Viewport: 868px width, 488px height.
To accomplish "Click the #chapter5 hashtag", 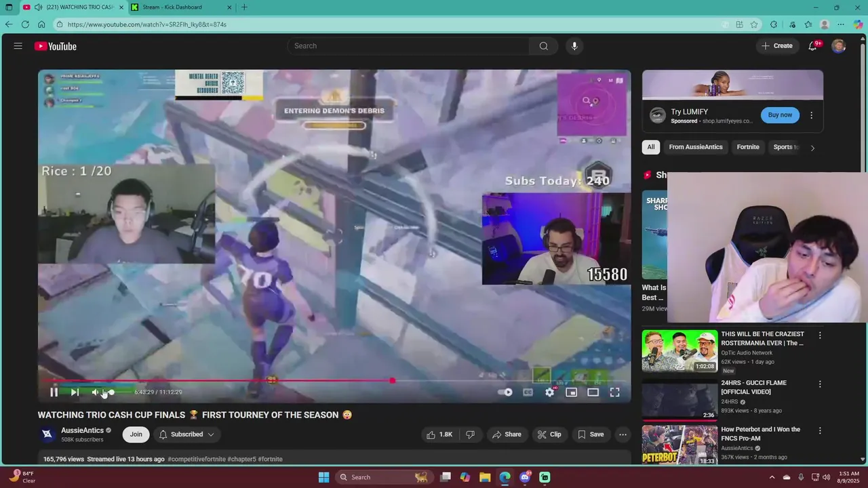I will [241, 459].
